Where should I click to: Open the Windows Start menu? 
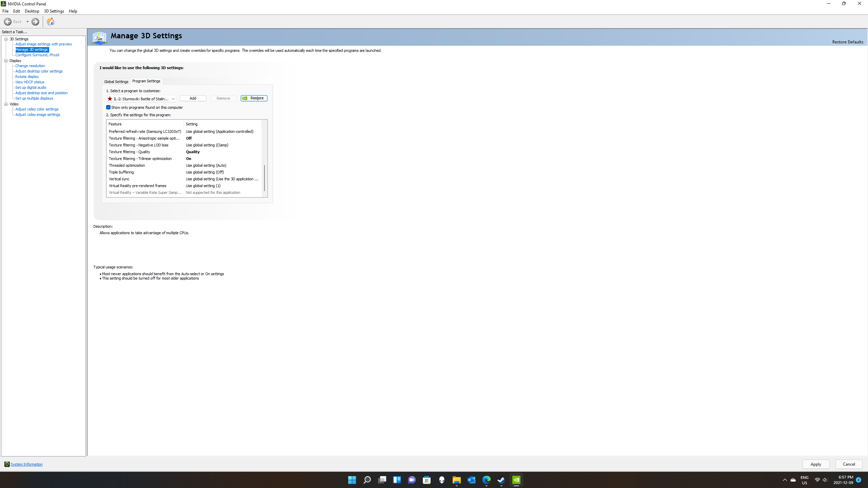[x=352, y=480]
